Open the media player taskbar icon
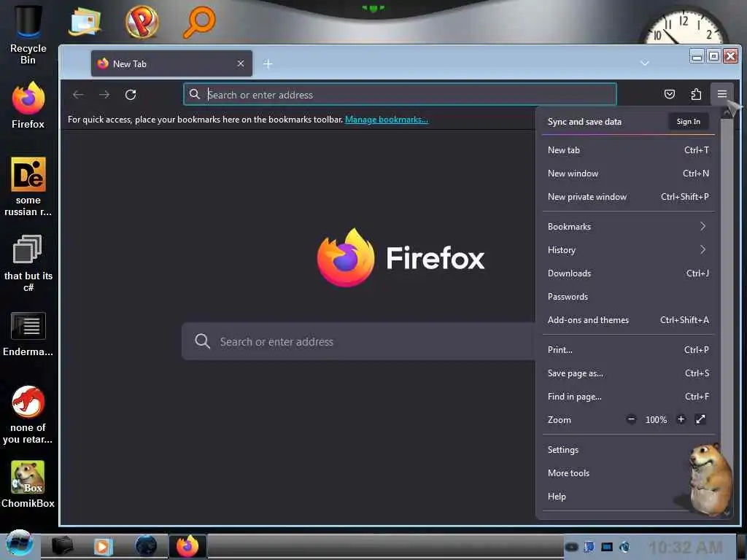 [x=103, y=545]
